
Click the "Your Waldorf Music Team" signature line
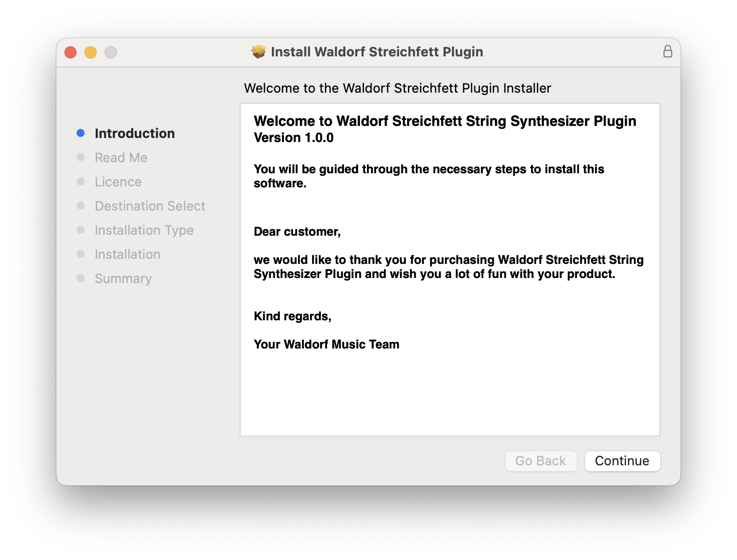[x=326, y=344]
